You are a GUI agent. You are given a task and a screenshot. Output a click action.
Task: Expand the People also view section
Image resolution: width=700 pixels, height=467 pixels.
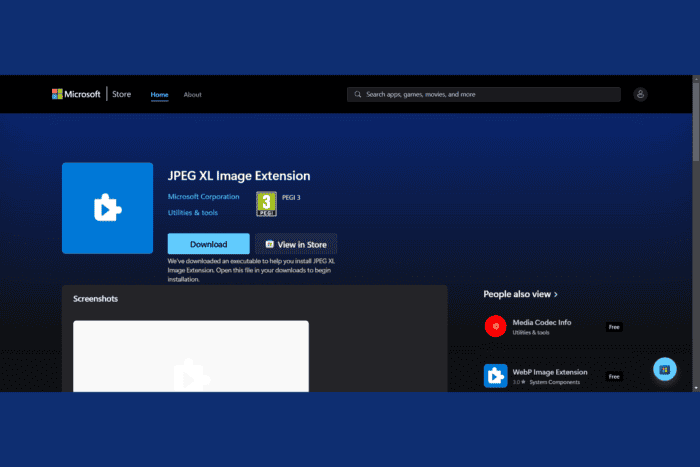(520, 294)
